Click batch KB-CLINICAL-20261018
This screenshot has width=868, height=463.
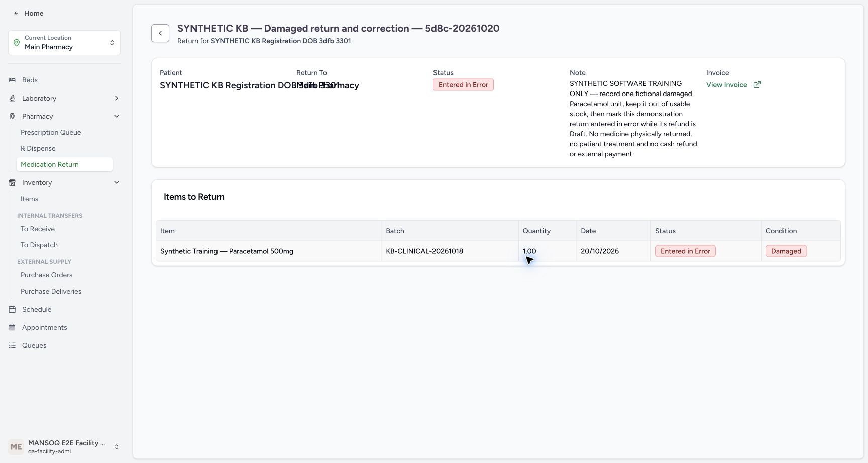pos(424,251)
